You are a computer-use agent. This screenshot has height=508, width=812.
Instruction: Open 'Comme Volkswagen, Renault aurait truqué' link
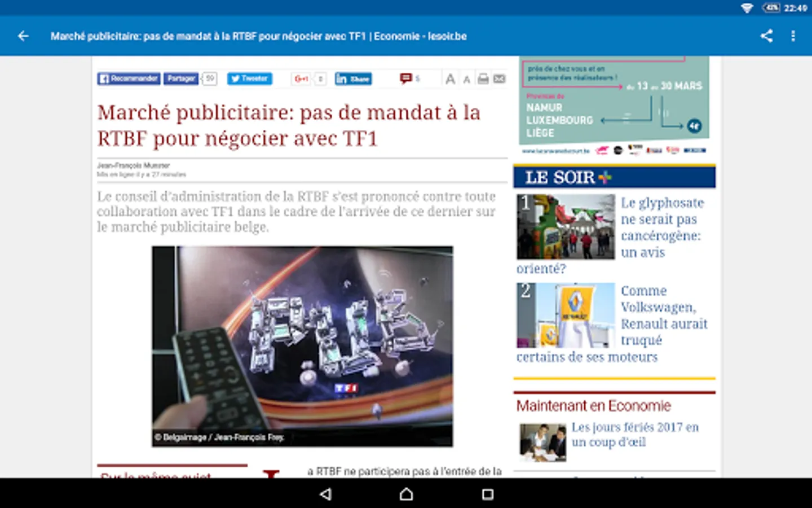click(x=664, y=315)
